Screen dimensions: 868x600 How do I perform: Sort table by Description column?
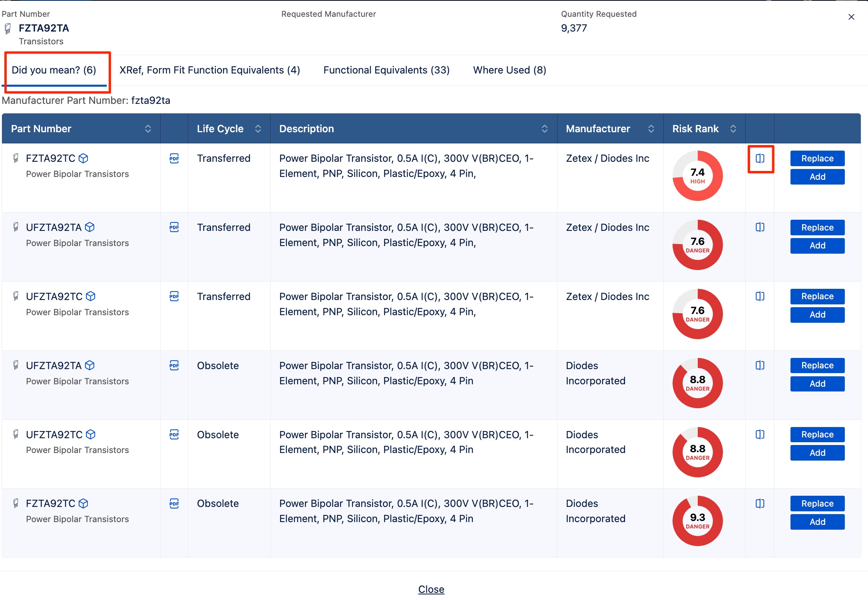pyautogui.click(x=544, y=129)
